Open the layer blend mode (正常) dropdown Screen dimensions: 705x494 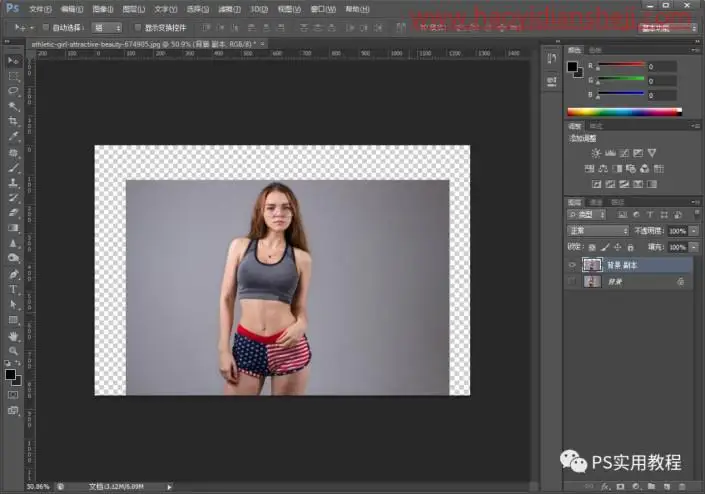[x=598, y=231]
